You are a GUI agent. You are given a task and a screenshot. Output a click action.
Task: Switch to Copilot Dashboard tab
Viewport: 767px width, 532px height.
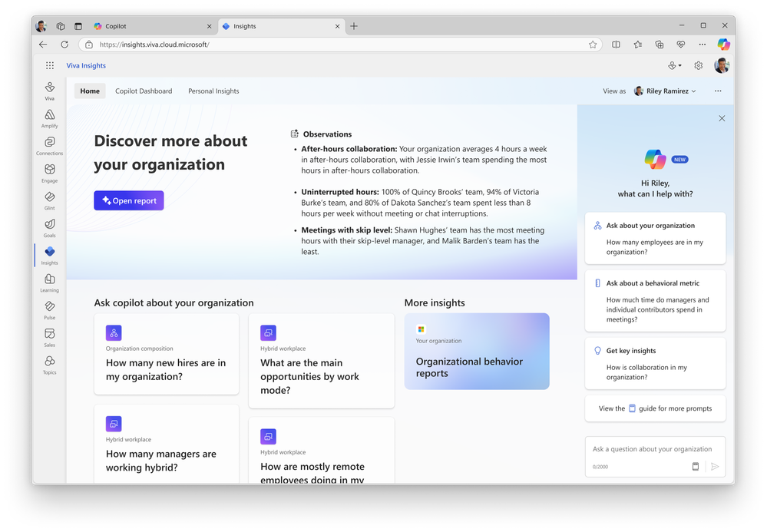click(x=144, y=91)
